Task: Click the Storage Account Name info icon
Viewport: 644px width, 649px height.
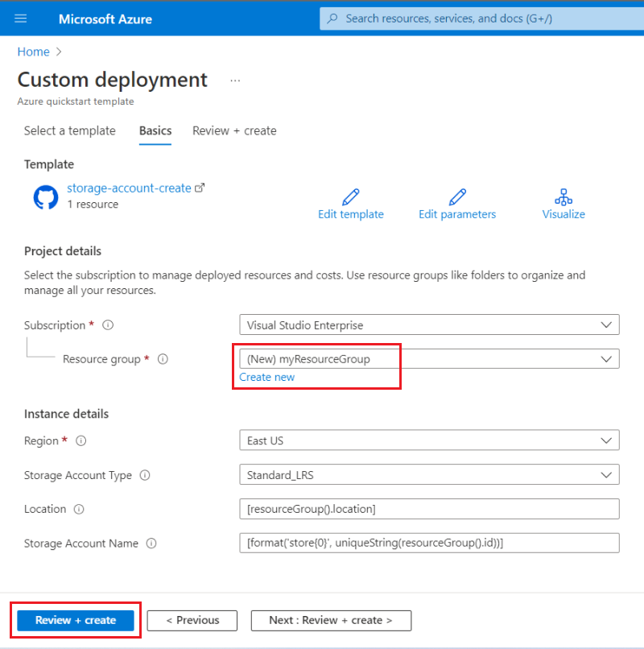Action: [151, 544]
